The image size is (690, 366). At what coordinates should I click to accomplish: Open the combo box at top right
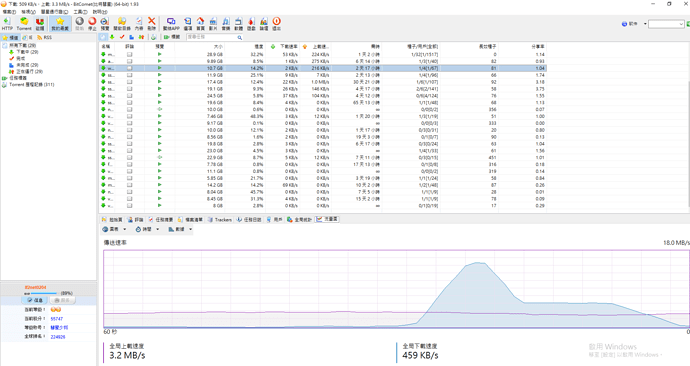666,24
